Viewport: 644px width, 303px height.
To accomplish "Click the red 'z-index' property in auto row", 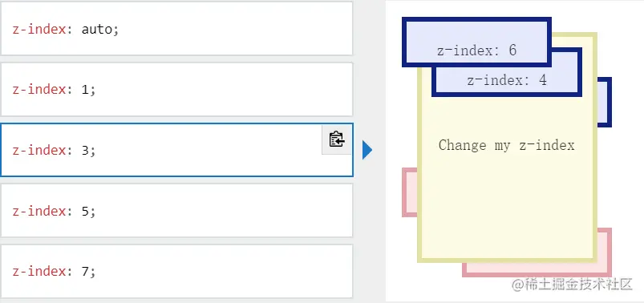I will tap(39, 30).
